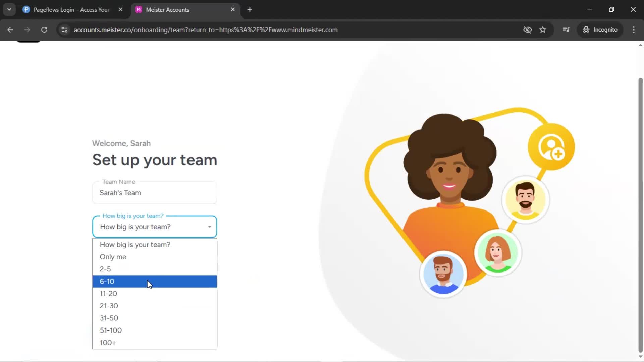This screenshot has width=644, height=362.
Task: Click the Incognito profile indicator
Action: pyautogui.click(x=600, y=29)
